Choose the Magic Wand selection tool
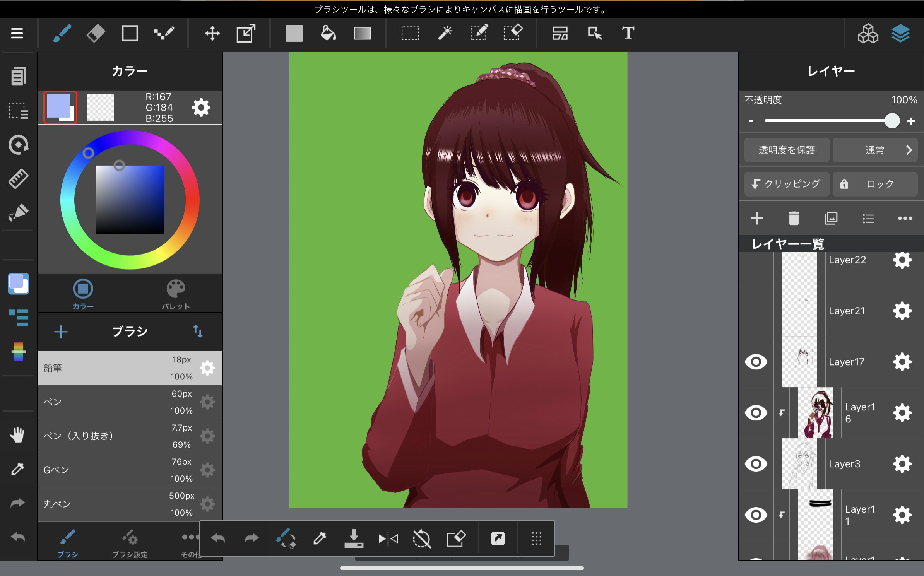Viewport: 924px width, 576px height. 445,33
